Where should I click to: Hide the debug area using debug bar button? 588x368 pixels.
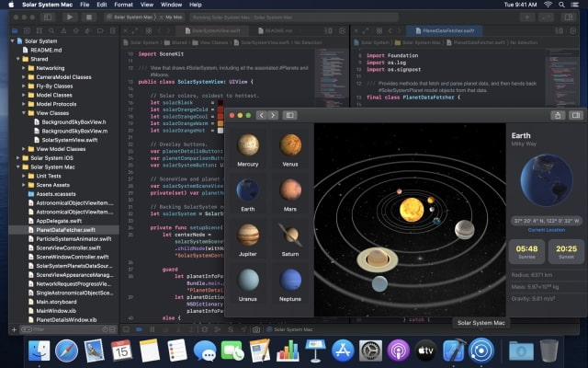(x=127, y=329)
